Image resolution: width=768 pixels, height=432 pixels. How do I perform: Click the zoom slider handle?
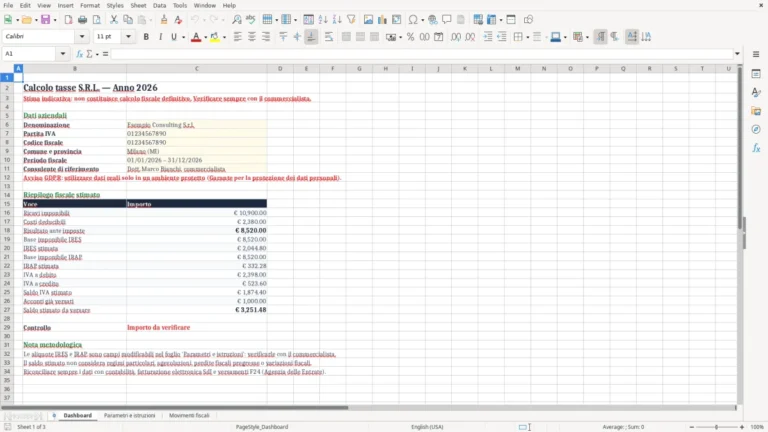coord(716,427)
